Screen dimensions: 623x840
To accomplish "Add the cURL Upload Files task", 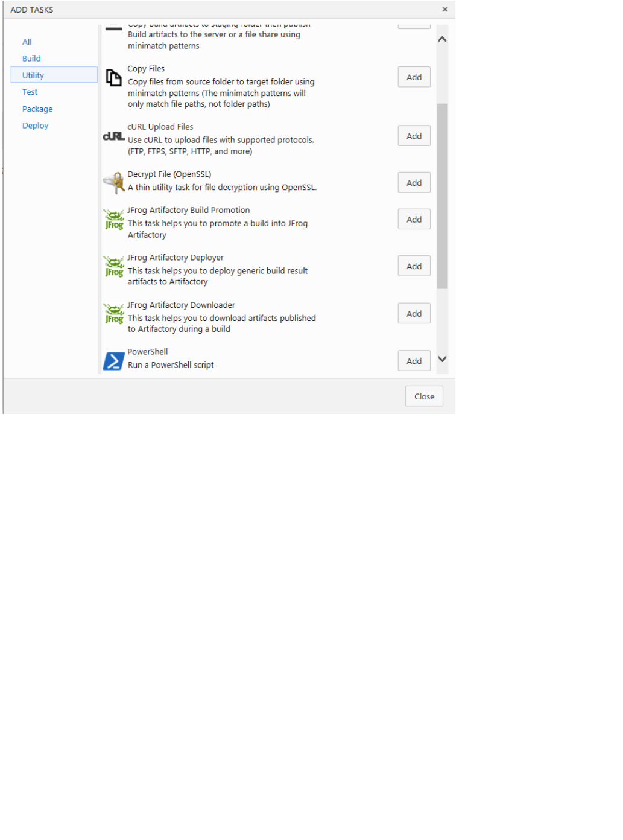I will coord(414,136).
